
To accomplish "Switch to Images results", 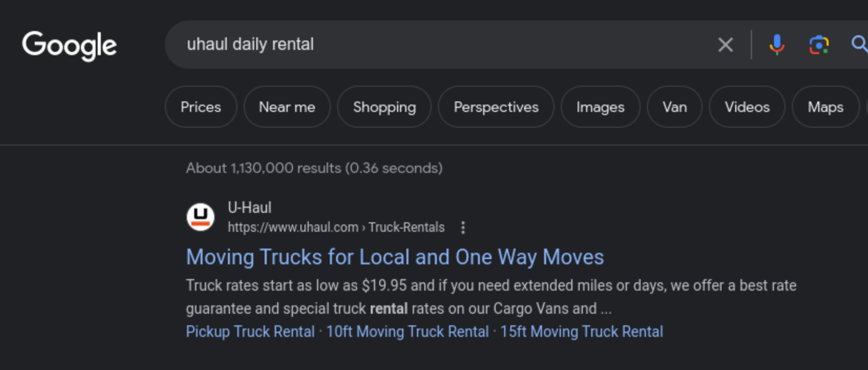I will pyautogui.click(x=600, y=107).
